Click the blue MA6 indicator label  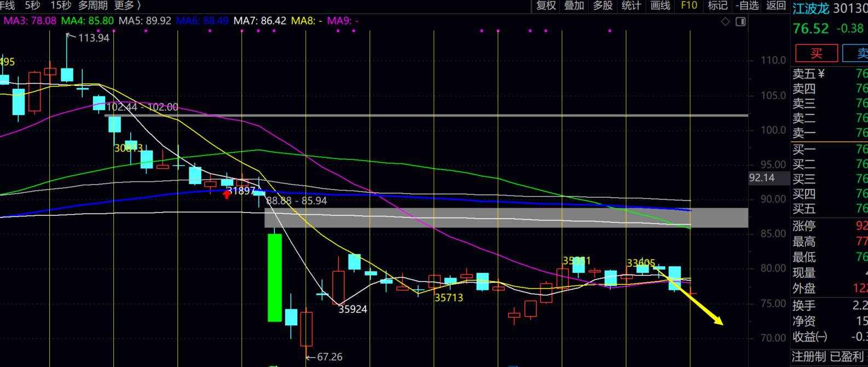click(202, 21)
